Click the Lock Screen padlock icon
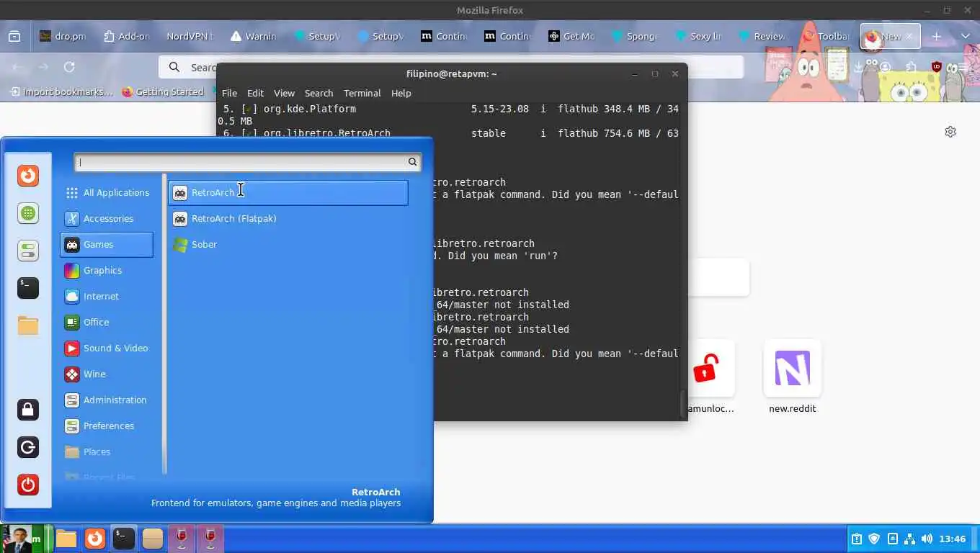 click(28, 410)
